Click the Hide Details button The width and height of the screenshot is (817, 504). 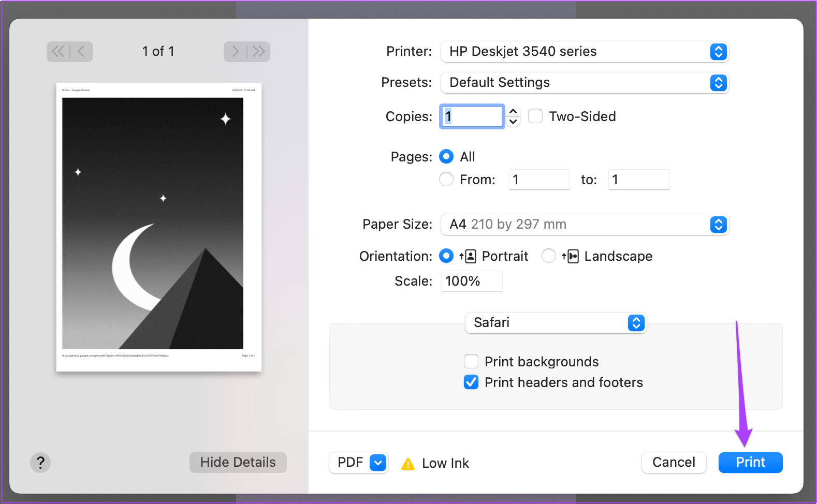238,463
